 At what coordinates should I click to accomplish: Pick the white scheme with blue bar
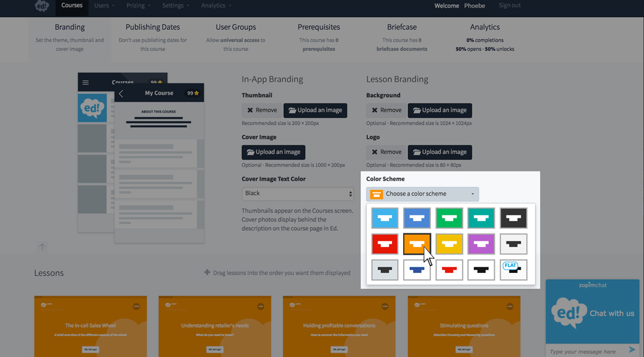[417, 270]
